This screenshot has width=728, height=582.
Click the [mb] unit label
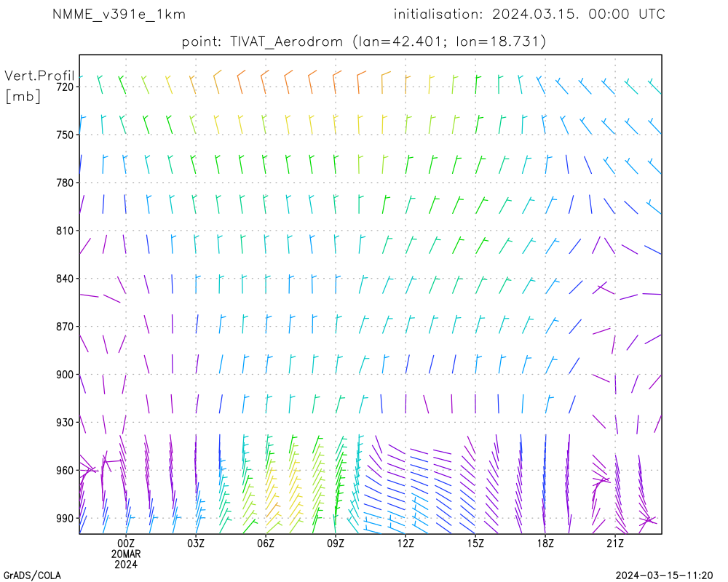pyautogui.click(x=23, y=96)
